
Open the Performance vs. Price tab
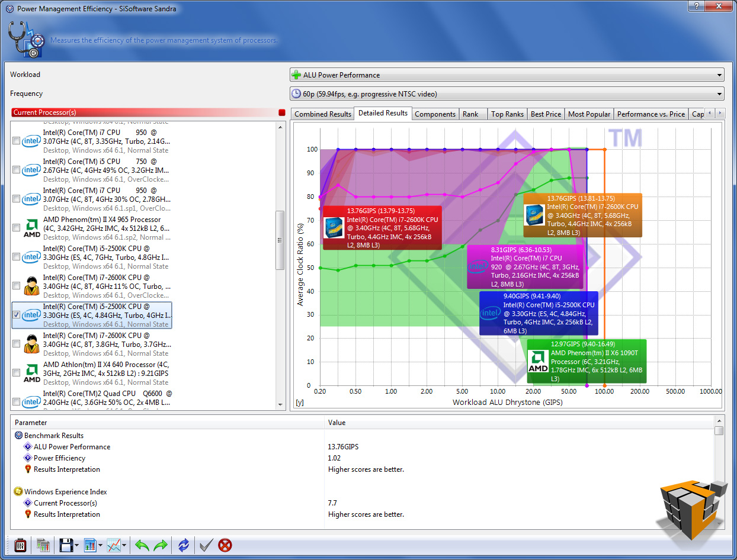click(x=651, y=114)
